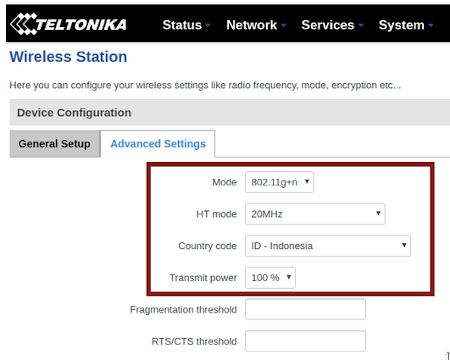Click the Country code field label
The width and height of the screenshot is (450, 360).
[x=207, y=246]
